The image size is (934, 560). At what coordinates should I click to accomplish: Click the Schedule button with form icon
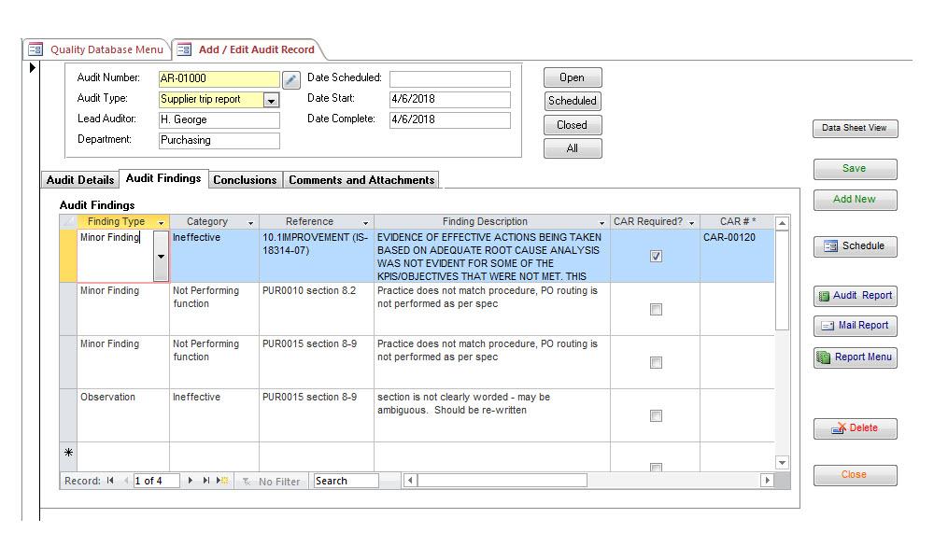(x=855, y=245)
